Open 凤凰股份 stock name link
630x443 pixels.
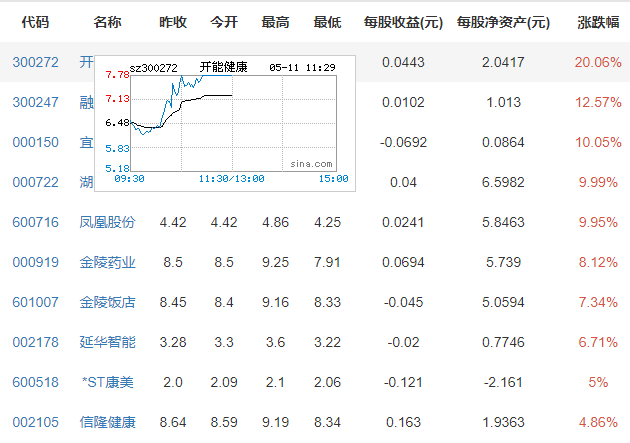coord(107,222)
